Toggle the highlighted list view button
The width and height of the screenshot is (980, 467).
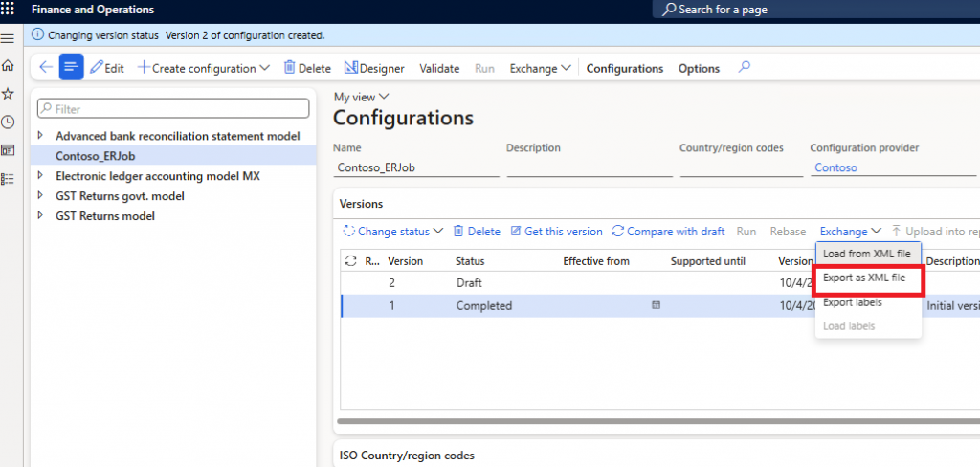tap(72, 68)
